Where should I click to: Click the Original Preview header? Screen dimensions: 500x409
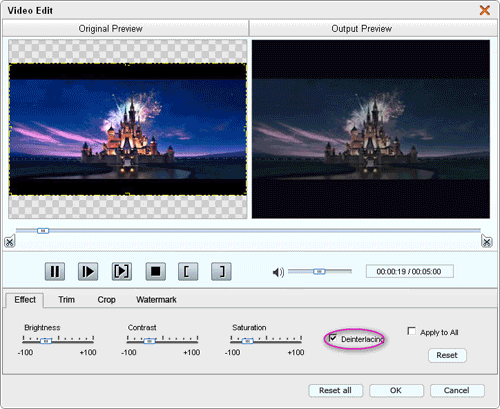pos(125,29)
